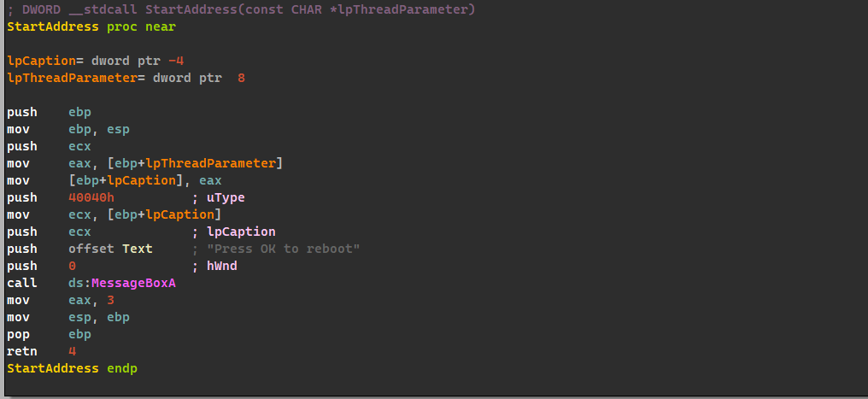Select the lpCaption variable definition
The width and height of the screenshot is (868, 399).
[36, 61]
